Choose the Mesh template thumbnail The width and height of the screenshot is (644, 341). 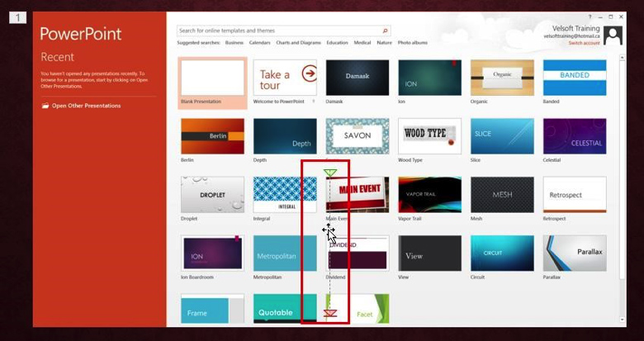click(x=502, y=195)
